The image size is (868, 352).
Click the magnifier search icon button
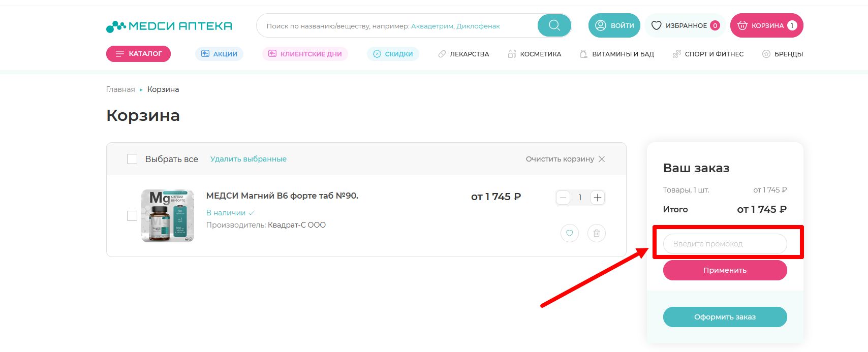554,25
